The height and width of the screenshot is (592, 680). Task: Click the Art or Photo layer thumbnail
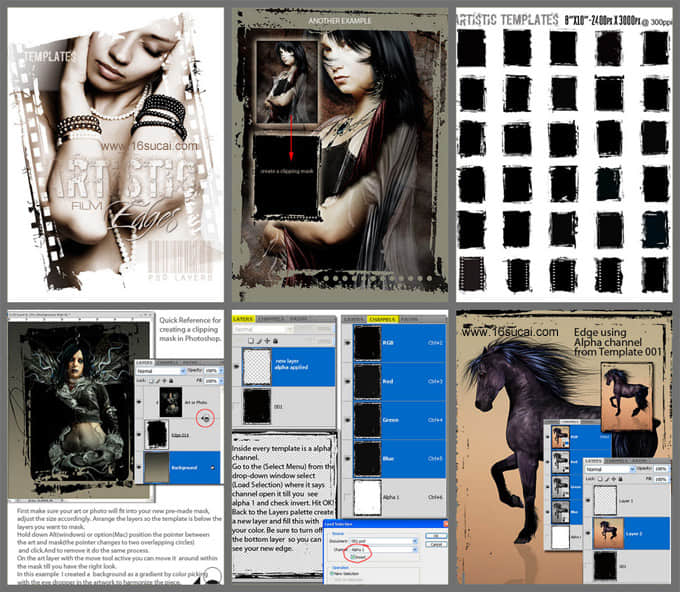pos(170,402)
